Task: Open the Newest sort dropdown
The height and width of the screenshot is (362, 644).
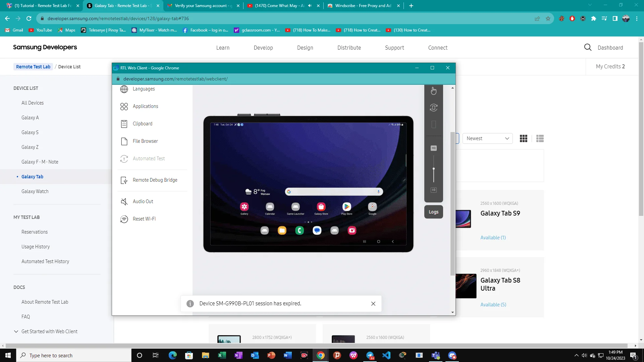Action: tap(488, 138)
